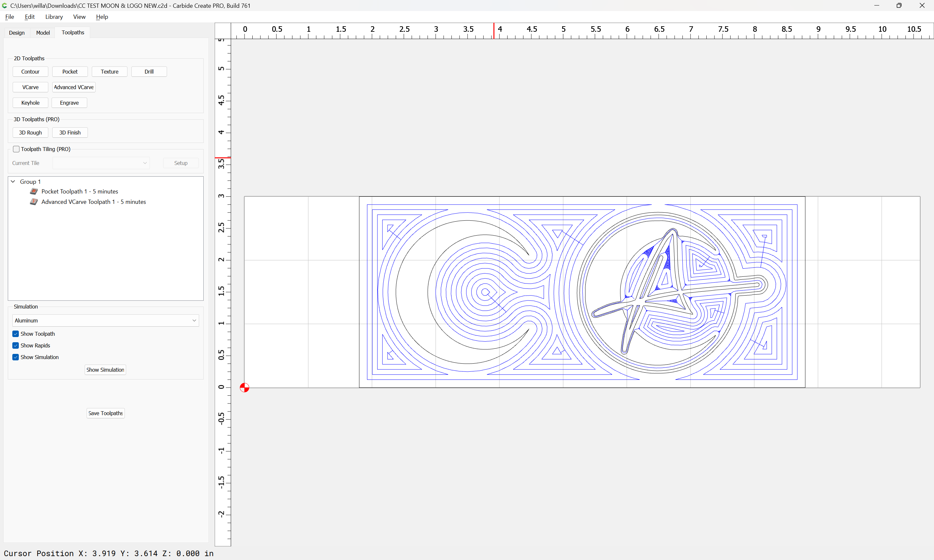Create a 3D Rough toolpath
Viewport: 934px width, 560px height.
pyautogui.click(x=30, y=133)
